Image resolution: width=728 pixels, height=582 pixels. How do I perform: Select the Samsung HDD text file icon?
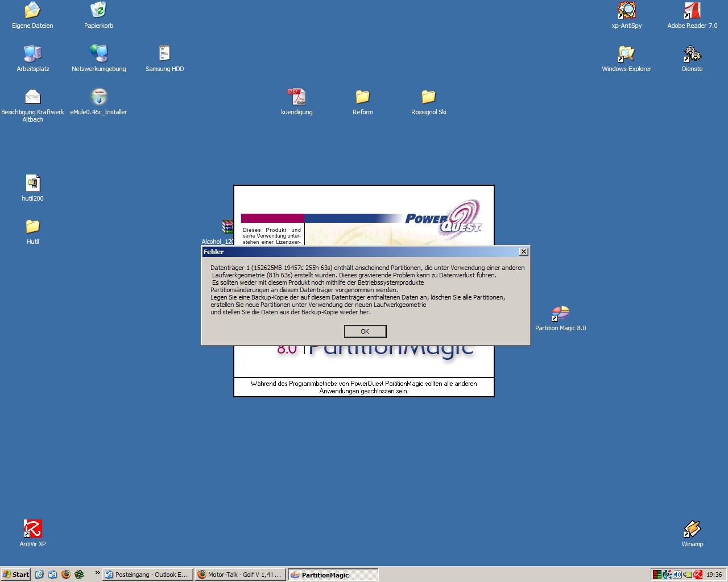click(164, 59)
